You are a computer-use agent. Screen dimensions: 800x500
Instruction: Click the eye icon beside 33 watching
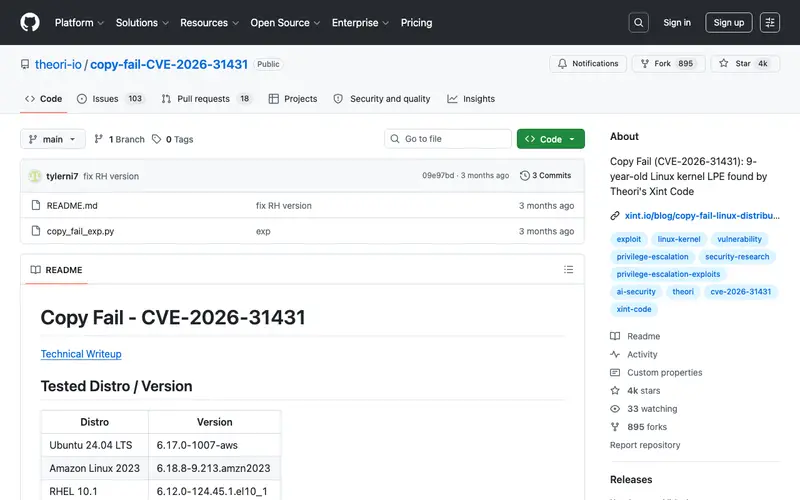click(615, 409)
